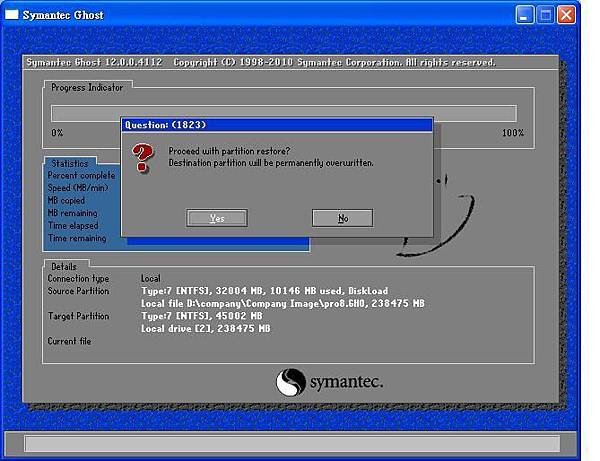Click the Progress Indicator bar
The height and width of the screenshot is (461, 600).
[x=284, y=114]
